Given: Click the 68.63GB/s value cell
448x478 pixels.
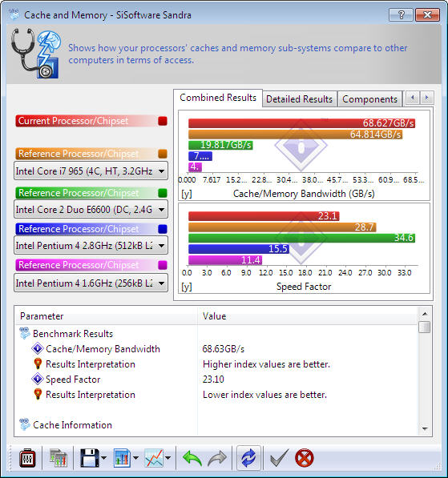Looking at the screenshot, I should coord(224,349).
